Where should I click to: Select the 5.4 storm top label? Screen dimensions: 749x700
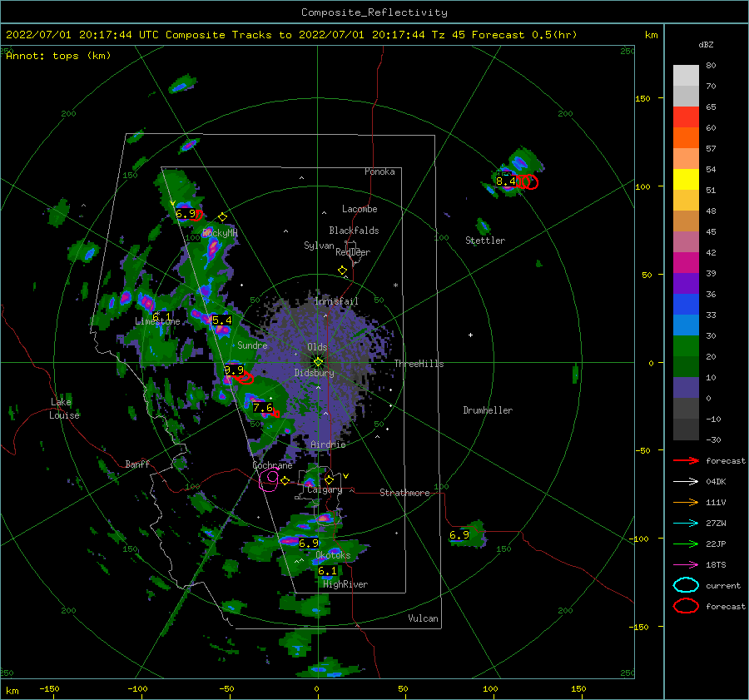pos(221,320)
